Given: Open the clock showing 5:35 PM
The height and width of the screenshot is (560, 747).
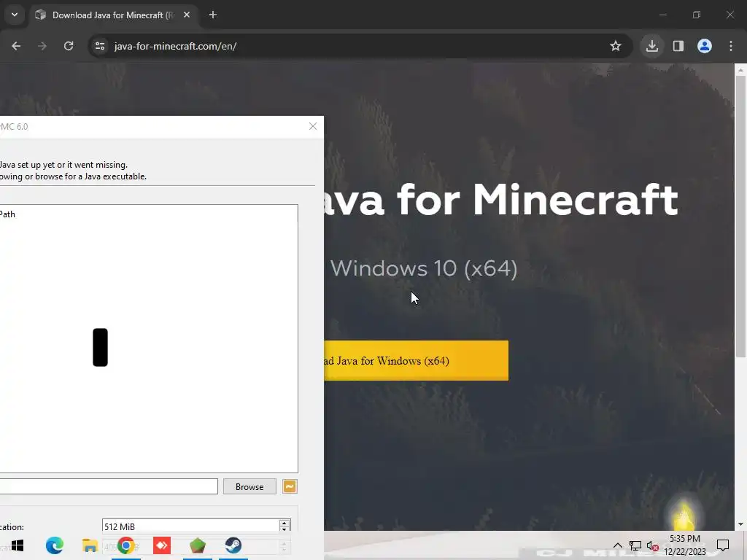Looking at the screenshot, I should pyautogui.click(x=685, y=545).
